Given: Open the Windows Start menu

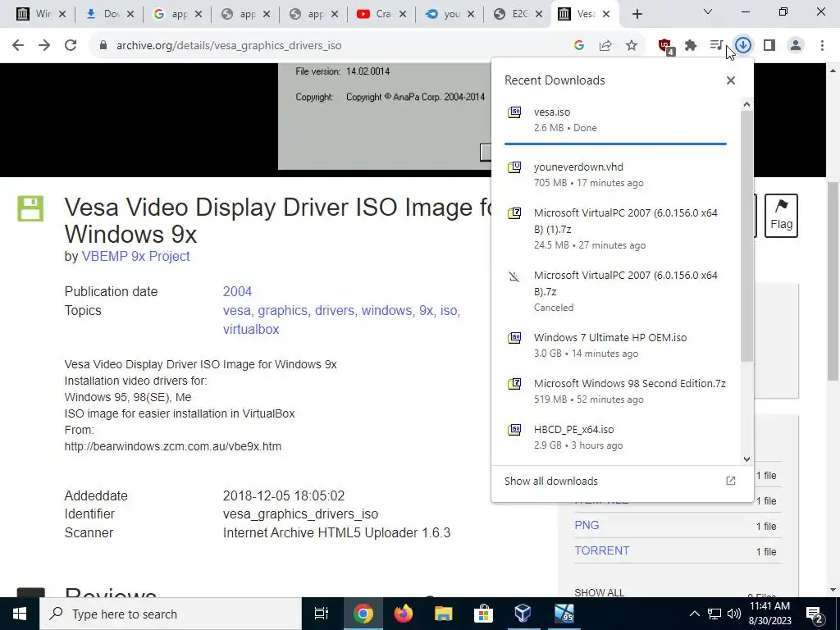Looking at the screenshot, I should click(x=20, y=614).
